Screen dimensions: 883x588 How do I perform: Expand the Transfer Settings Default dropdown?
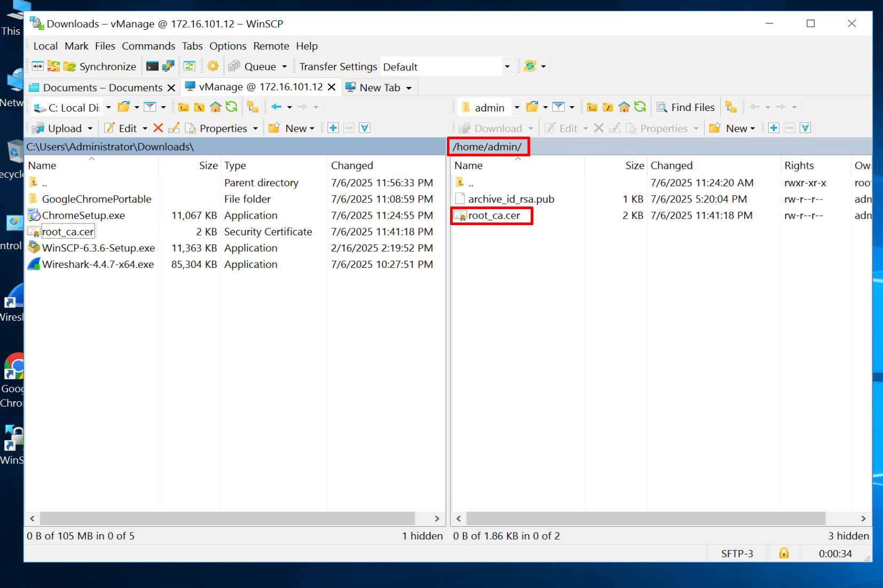pos(507,67)
